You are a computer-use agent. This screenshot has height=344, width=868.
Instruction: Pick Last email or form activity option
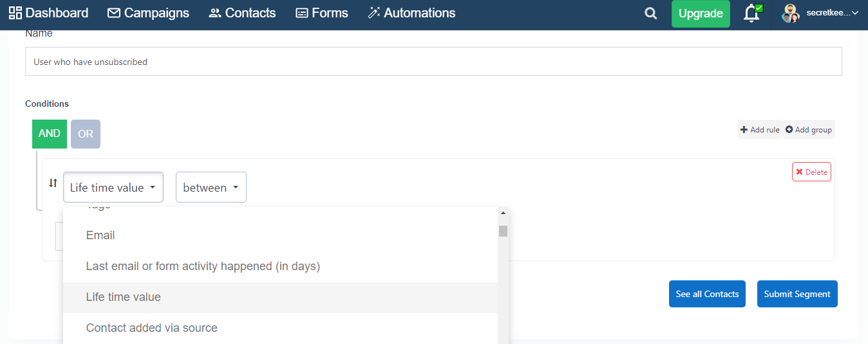pyautogui.click(x=203, y=266)
